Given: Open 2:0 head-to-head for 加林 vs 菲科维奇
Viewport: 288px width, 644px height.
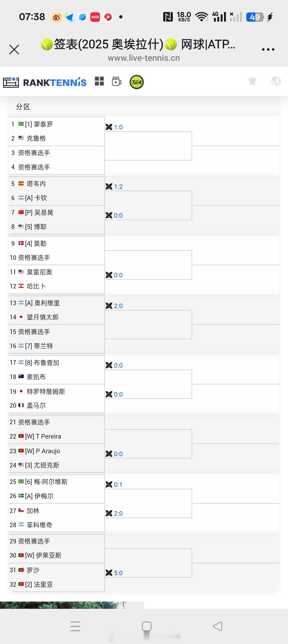Looking at the screenshot, I should [114, 513].
